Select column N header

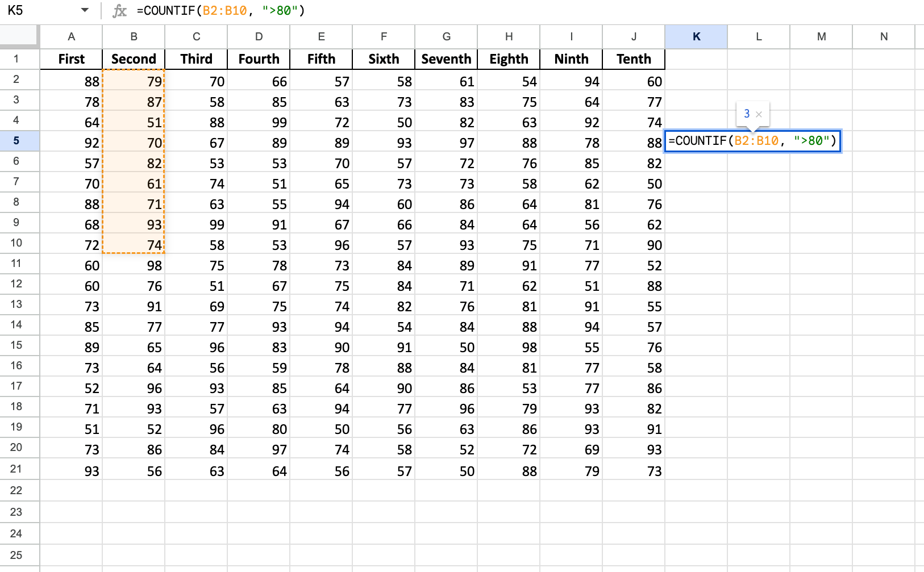tap(884, 36)
